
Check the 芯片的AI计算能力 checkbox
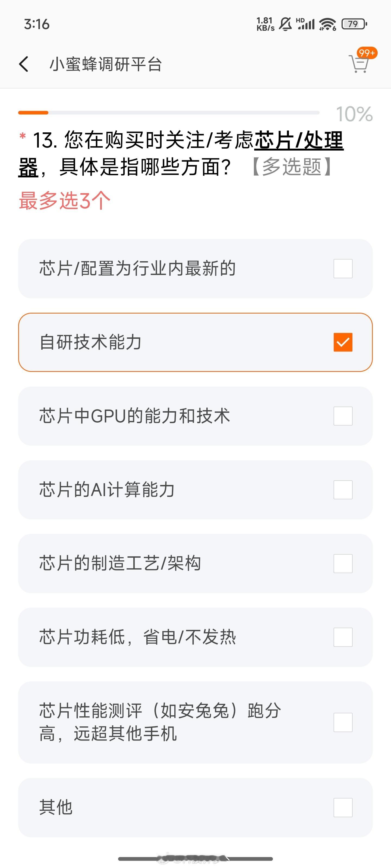[343, 490]
